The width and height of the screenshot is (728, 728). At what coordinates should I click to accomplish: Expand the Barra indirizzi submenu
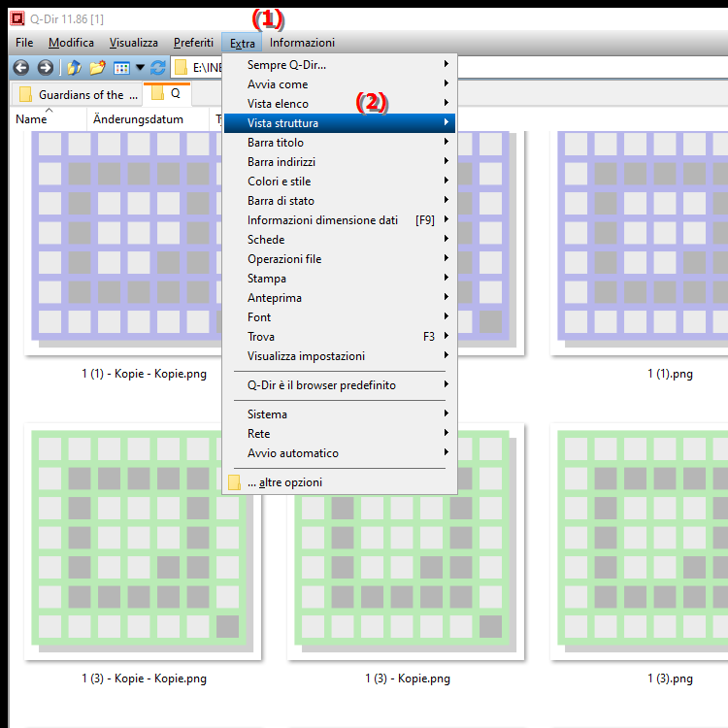(340, 162)
